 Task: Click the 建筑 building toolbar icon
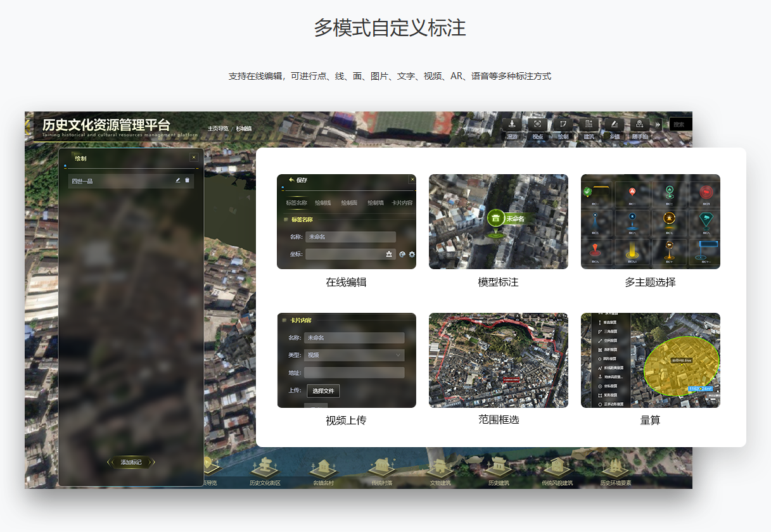(x=589, y=125)
